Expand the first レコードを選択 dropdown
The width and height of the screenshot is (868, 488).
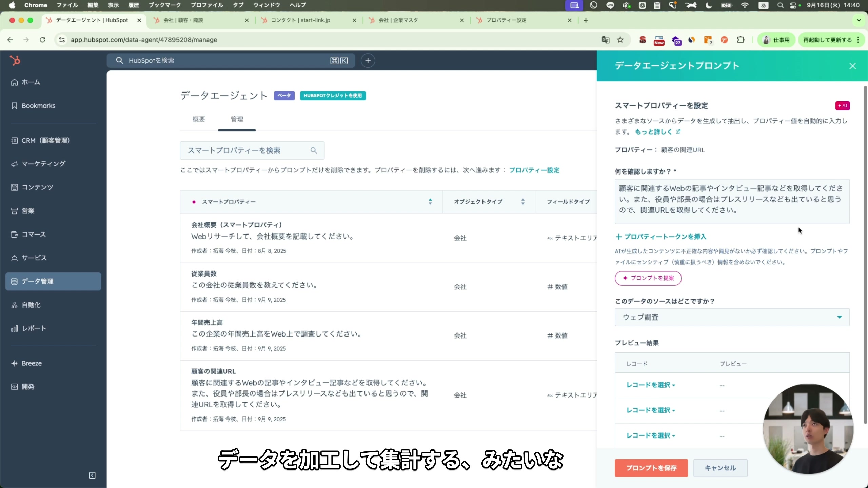[650, 385]
